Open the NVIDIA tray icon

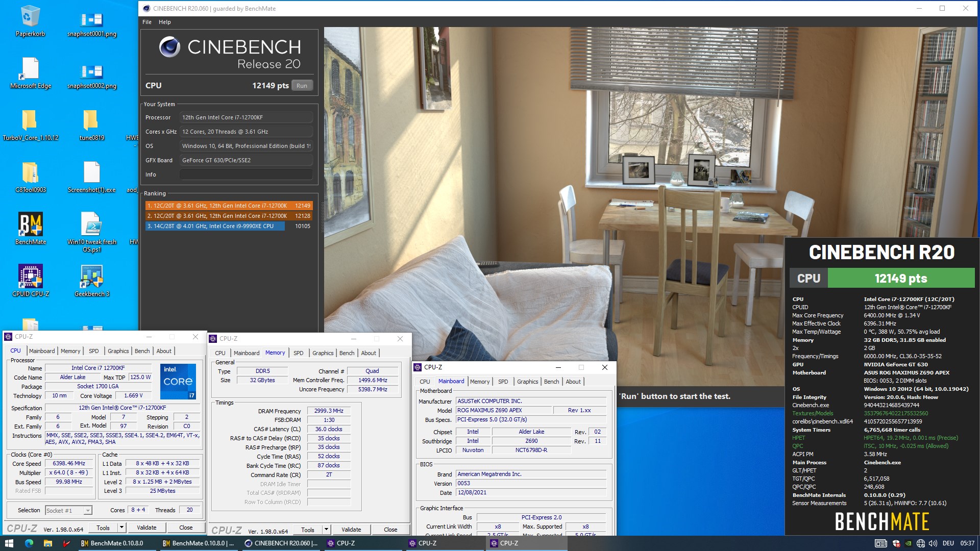(909, 543)
